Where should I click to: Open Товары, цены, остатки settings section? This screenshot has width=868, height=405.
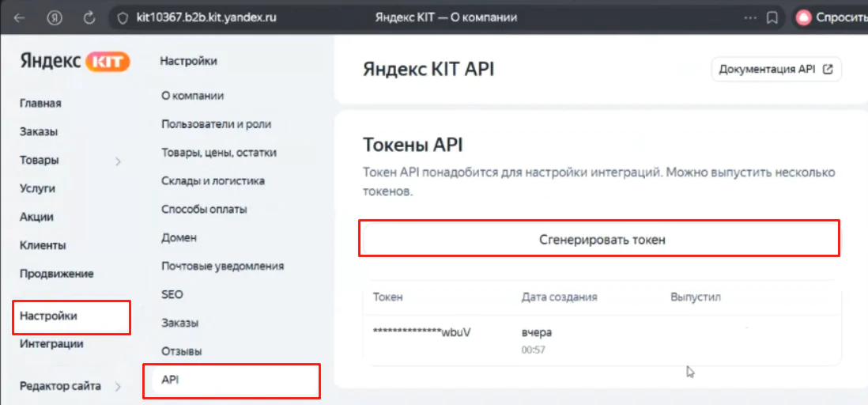219,153
